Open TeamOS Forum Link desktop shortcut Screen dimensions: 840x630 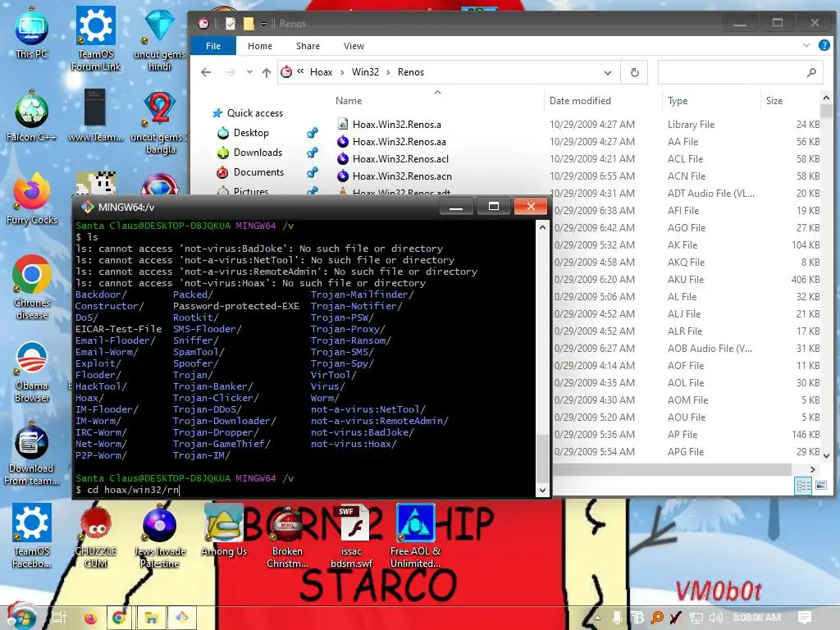[x=96, y=39]
